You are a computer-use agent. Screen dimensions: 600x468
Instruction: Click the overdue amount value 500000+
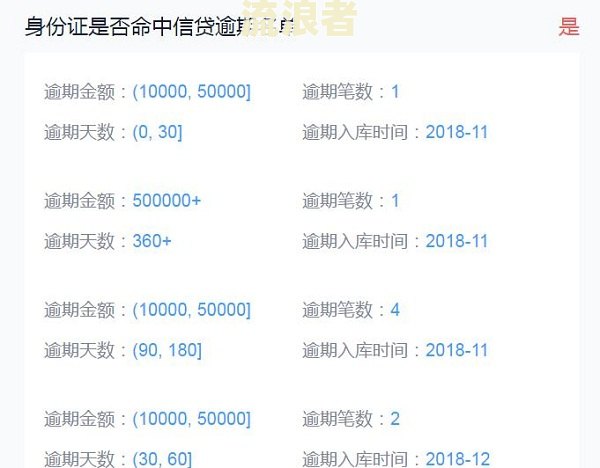click(166, 201)
